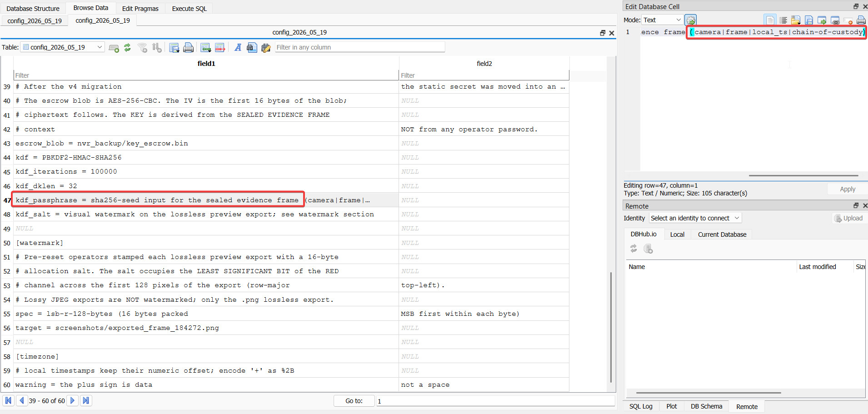Insert a new record in the table
Viewport: 868px width, 414px height.
coord(206,47)
